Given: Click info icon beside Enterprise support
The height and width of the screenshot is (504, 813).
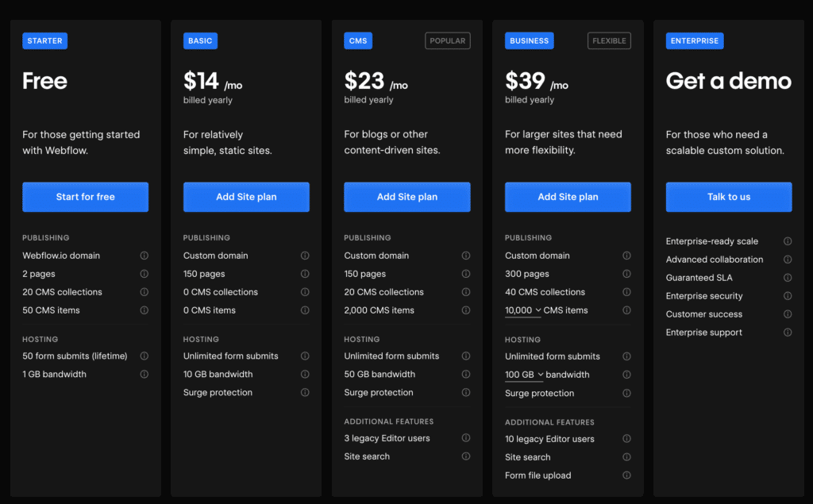Looking at the screenshot, I should tap(788, 333).
